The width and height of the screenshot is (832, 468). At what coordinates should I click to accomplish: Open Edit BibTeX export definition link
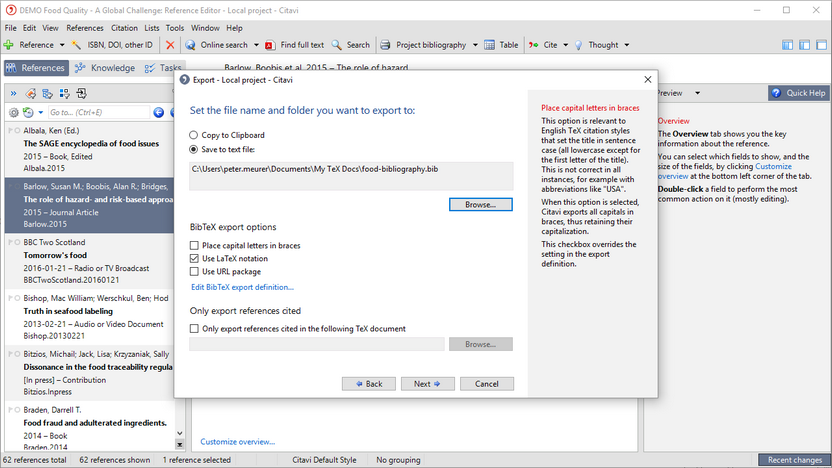pos(242,287)
